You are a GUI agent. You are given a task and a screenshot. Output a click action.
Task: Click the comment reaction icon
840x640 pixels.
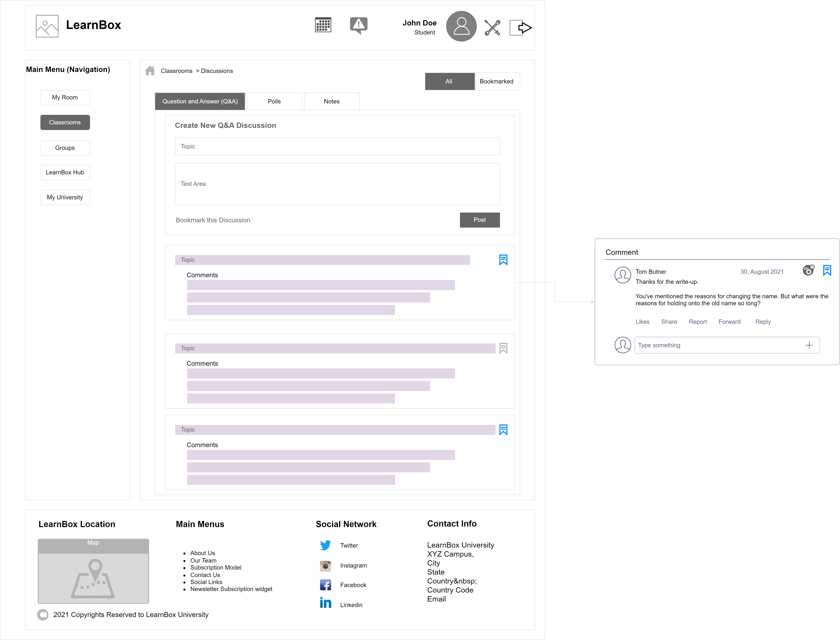coord(808,270)
